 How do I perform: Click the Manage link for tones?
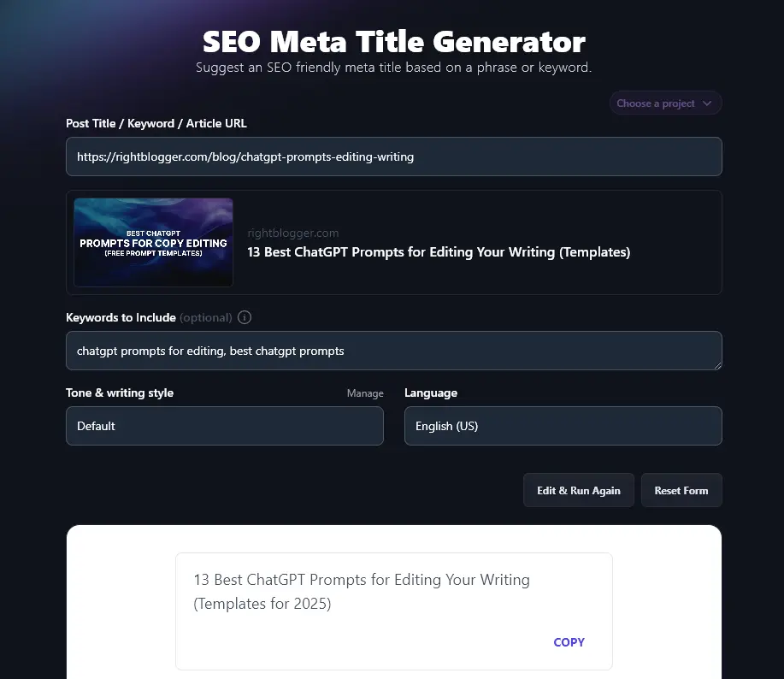365,393
